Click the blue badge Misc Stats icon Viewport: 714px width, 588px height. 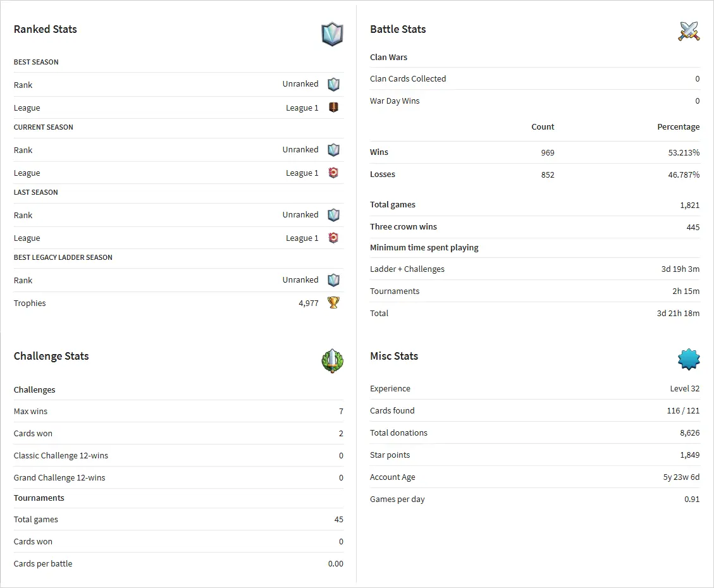tap(689, 359)
